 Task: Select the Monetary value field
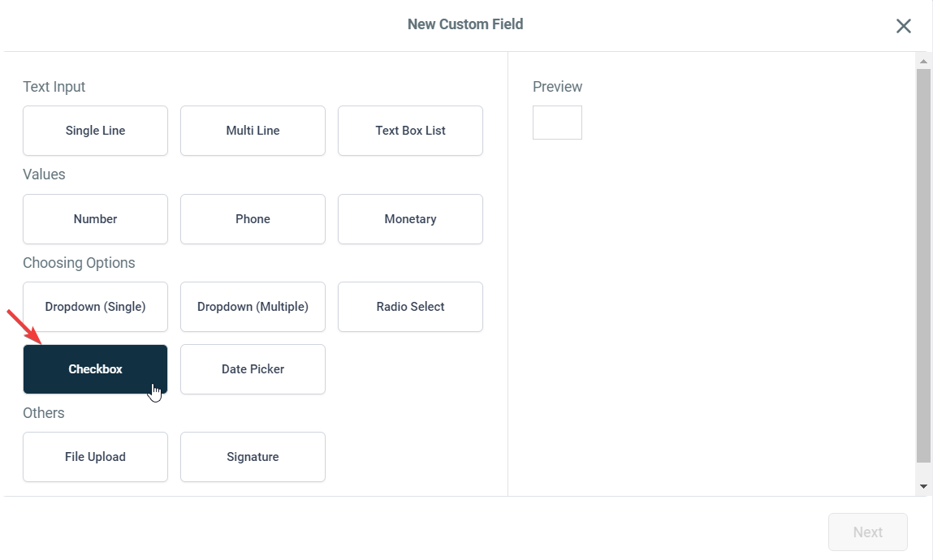[x=410, y=219]
